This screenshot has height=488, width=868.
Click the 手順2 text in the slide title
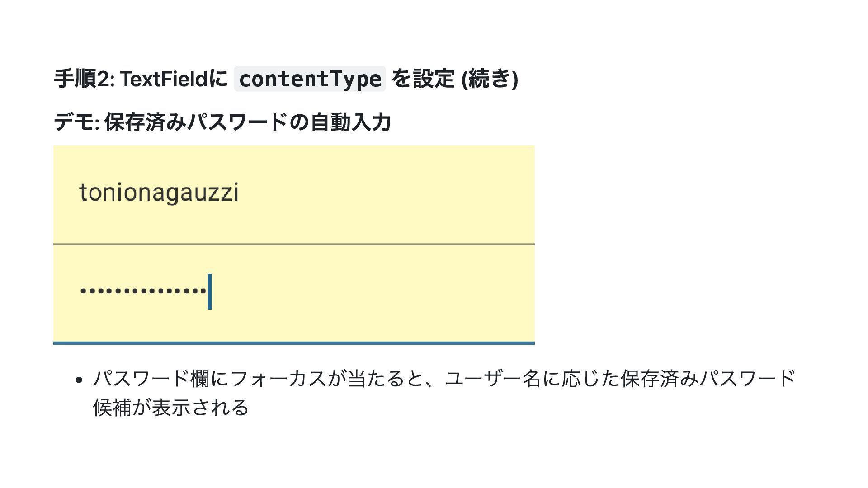pyautogui.click(x=84, y=79)
